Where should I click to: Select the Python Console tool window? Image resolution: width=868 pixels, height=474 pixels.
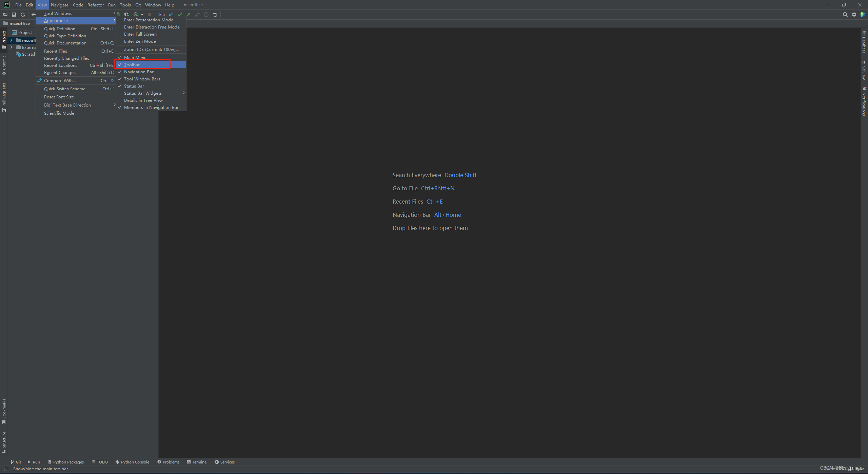click(x=133, y=462)
